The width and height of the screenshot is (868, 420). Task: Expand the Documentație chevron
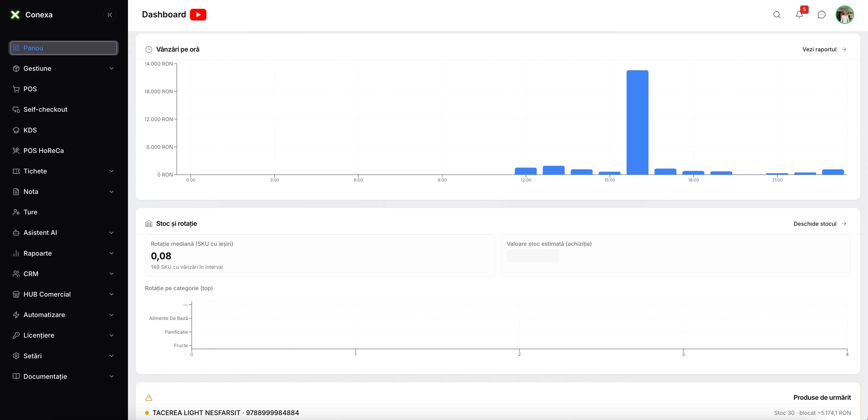[111, 376]
